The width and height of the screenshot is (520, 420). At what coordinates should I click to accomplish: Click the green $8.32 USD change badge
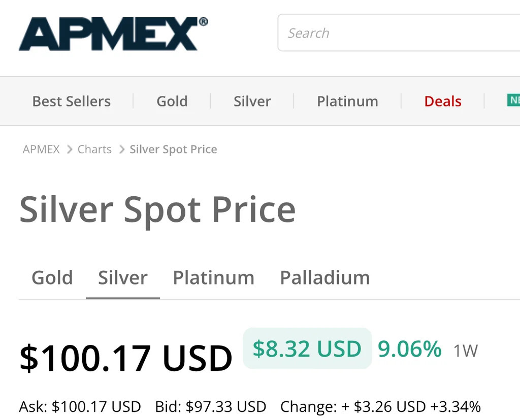pyautogui.click(x=307, y=348)
